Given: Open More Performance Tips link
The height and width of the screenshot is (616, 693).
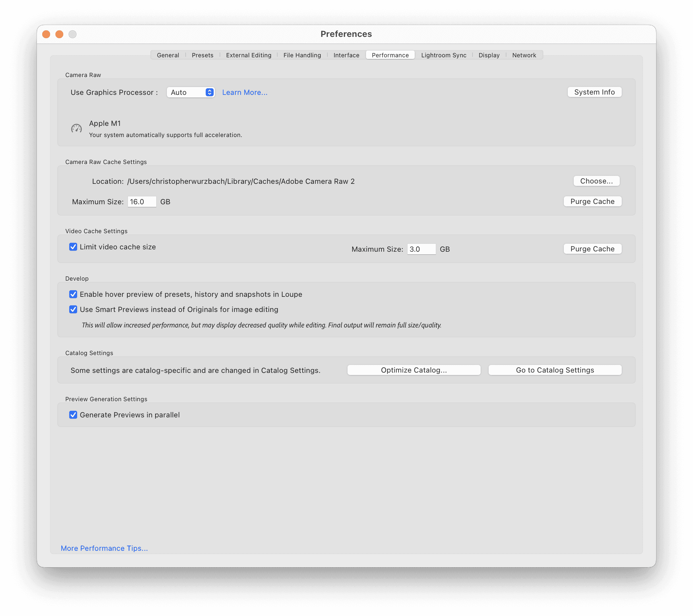Looking at the screenshot, I should point(104,548).
